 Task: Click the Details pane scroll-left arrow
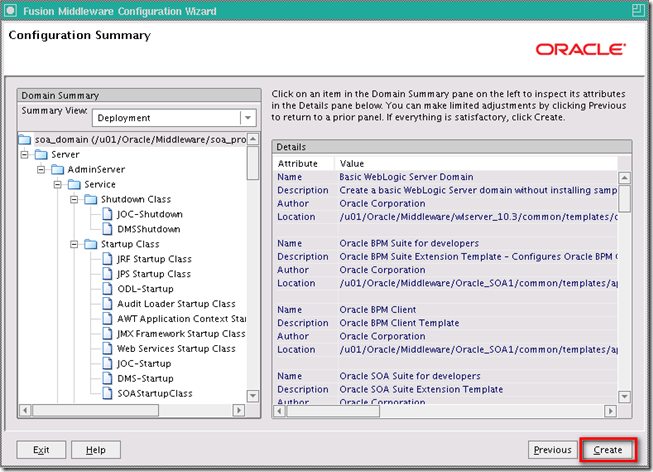point(280,411)
